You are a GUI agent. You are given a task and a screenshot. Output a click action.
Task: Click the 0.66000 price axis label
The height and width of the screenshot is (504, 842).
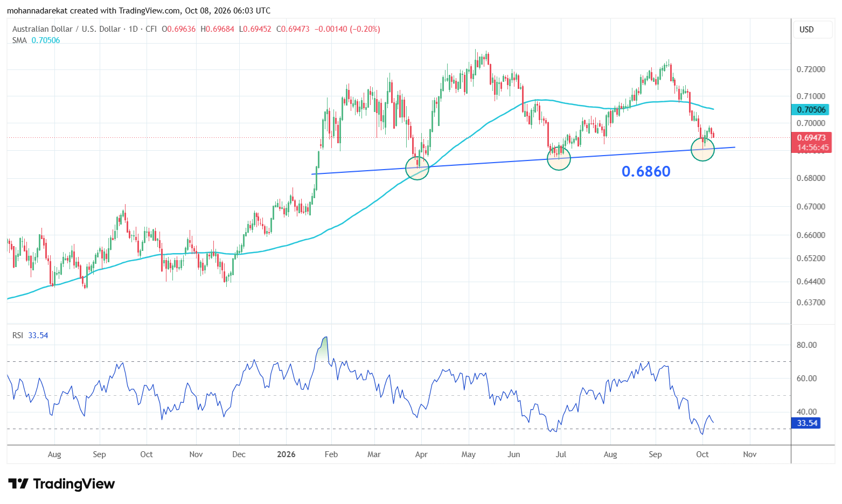coord(811,235)
